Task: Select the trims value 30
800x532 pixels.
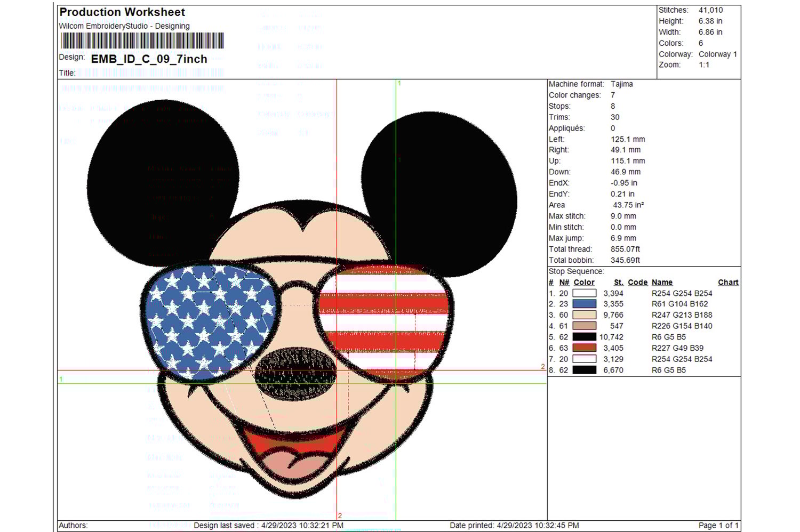Action: pos(615,117)
